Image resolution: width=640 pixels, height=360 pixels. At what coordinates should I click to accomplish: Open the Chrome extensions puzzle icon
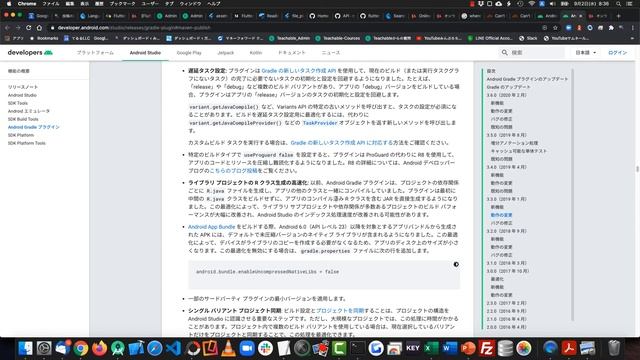click(611, 28)
